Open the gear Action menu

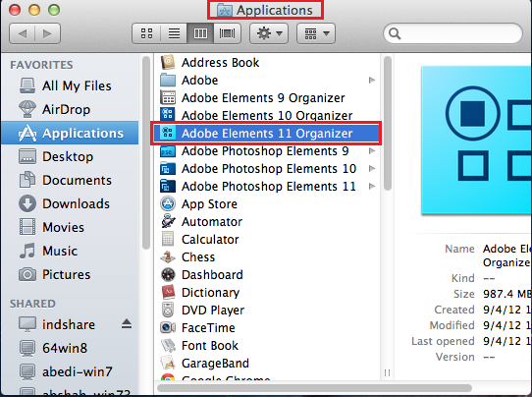[269, 33]
